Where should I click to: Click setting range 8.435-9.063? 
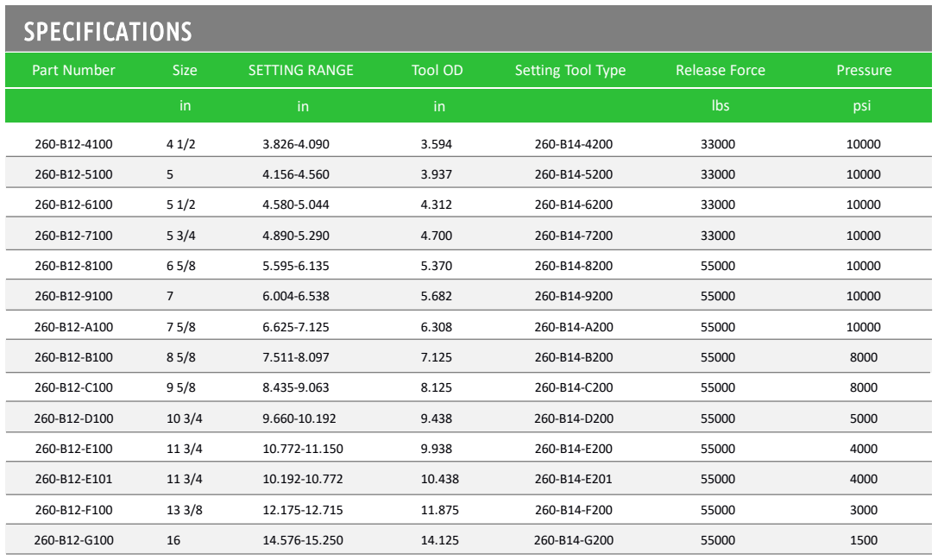pyautogui.click(x=296, y=387)
